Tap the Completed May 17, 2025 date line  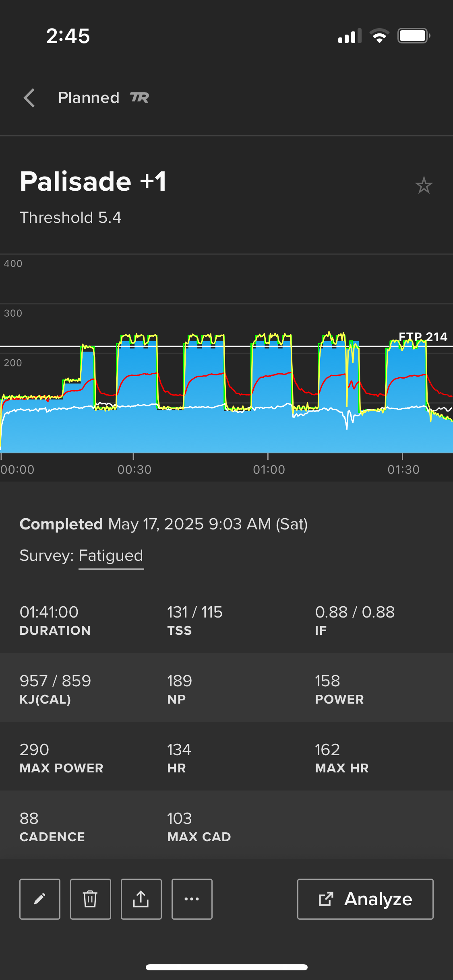(x=164, y=524)
